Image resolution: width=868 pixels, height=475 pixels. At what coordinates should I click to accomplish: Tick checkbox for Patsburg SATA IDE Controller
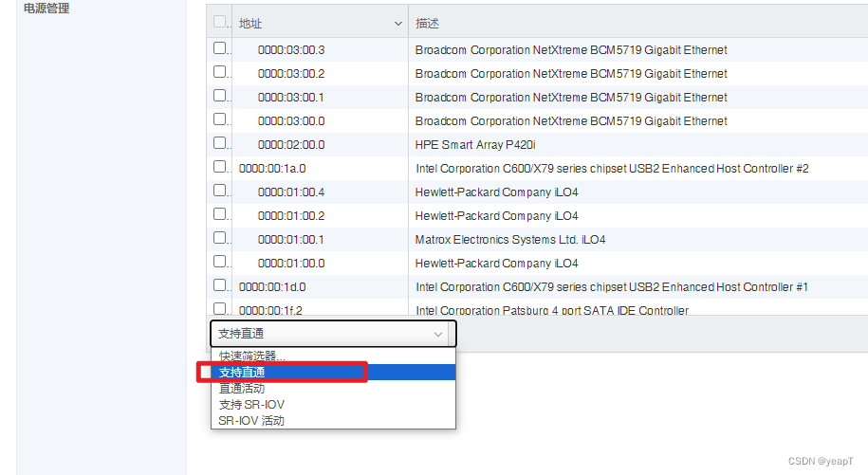(x=219, y=308)
